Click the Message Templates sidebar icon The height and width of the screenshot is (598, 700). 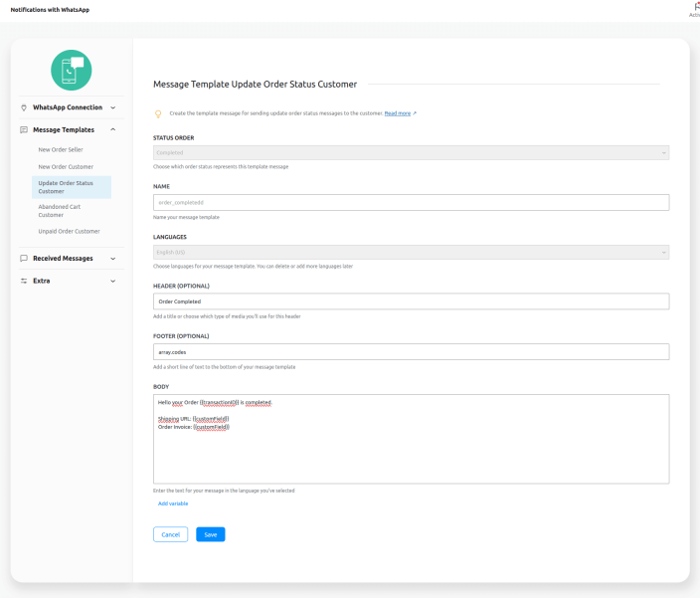[24, 129]
